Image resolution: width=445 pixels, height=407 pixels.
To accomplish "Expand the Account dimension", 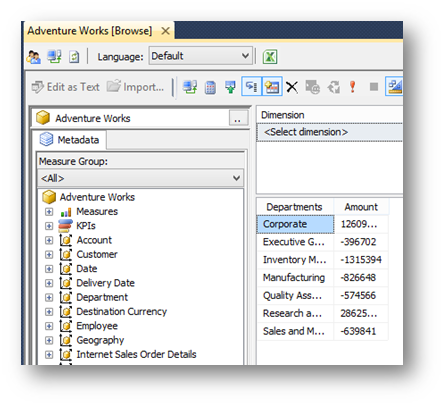I will tap(49, 240).
